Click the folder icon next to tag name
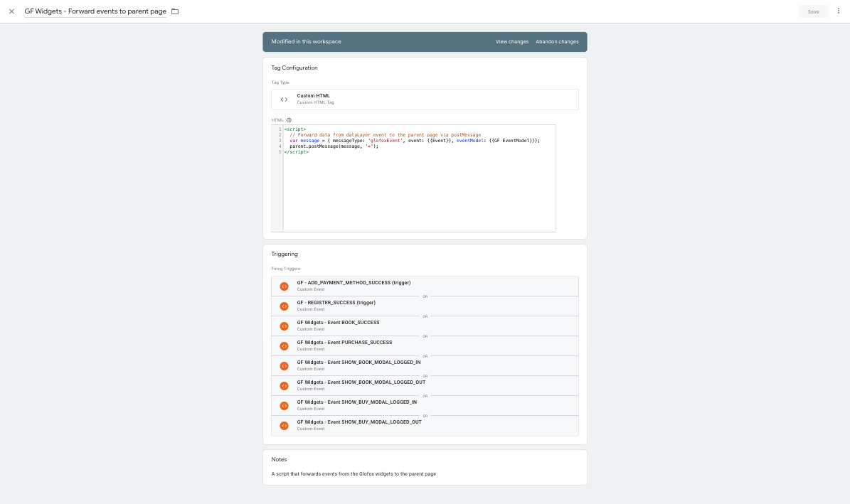Screen dimensions: 850x504 [x=175, y=11]
